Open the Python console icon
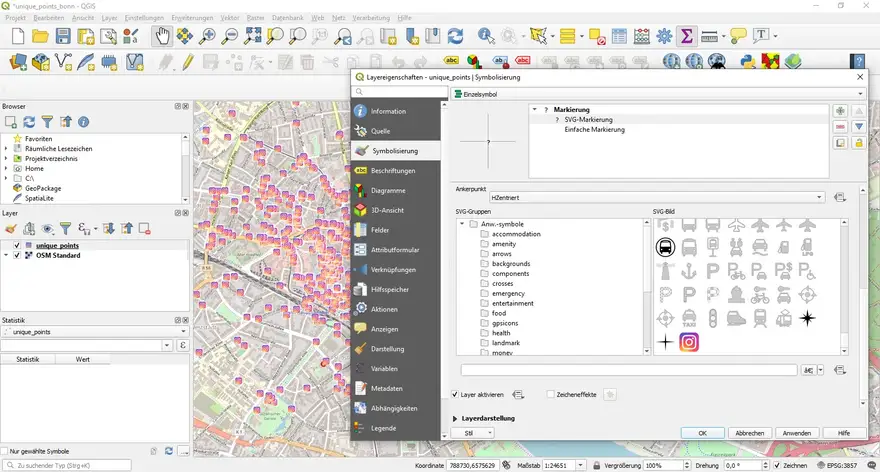Screen dimensions: 880x472 click(x=747, y=61)
